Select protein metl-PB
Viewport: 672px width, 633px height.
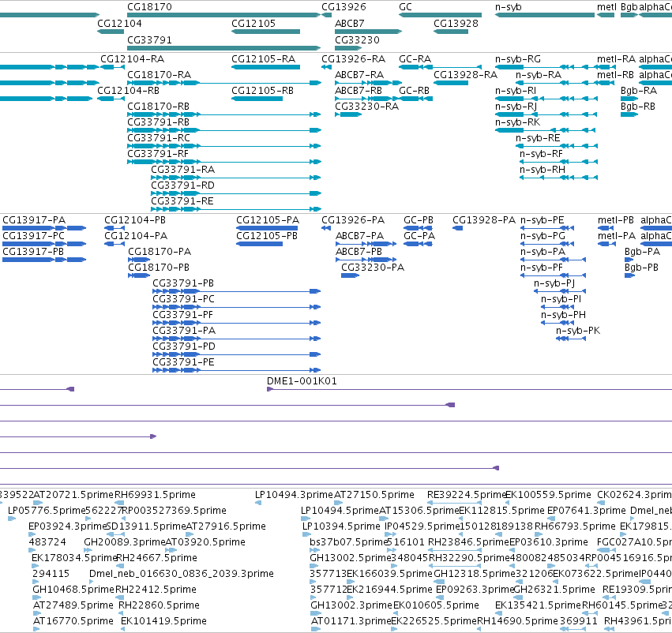(616, 220)
